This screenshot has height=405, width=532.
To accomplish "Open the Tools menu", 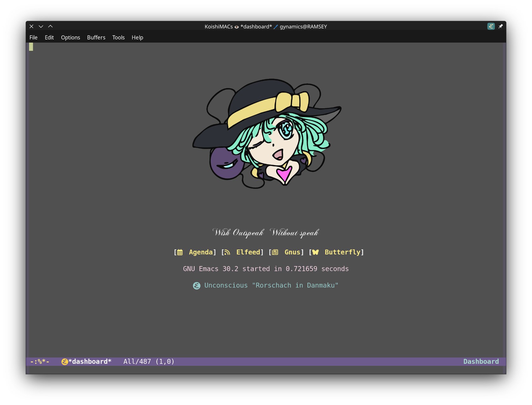I will [118, 37].
